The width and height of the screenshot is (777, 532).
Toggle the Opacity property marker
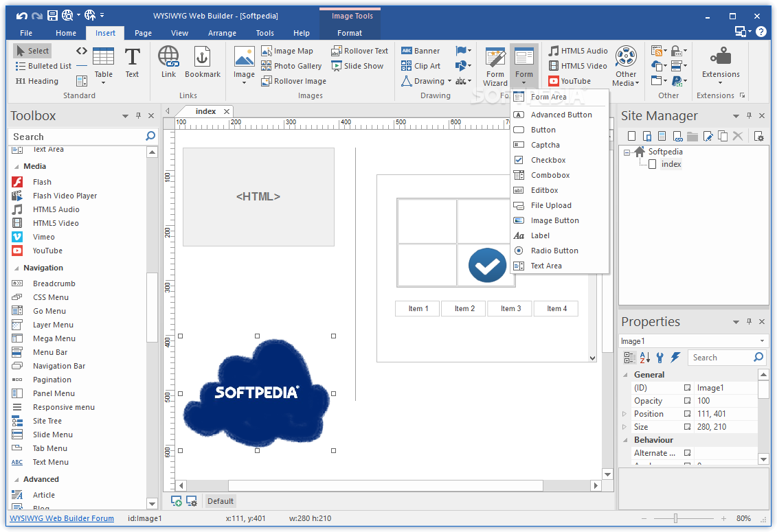coord(687,401)
